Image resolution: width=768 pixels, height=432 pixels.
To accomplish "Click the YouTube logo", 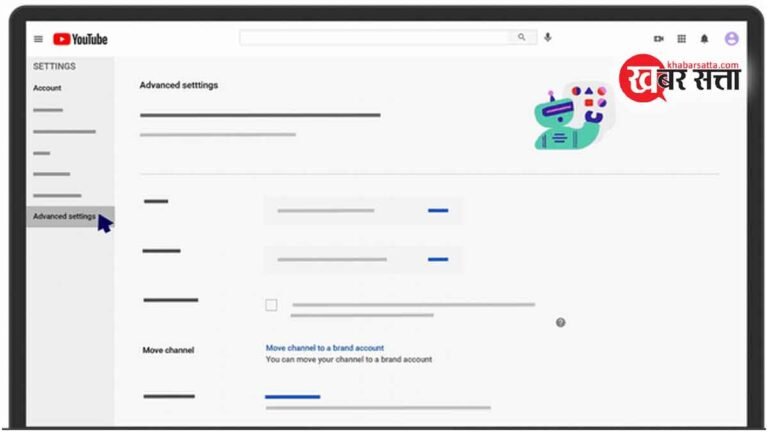I will click(80, 39).
